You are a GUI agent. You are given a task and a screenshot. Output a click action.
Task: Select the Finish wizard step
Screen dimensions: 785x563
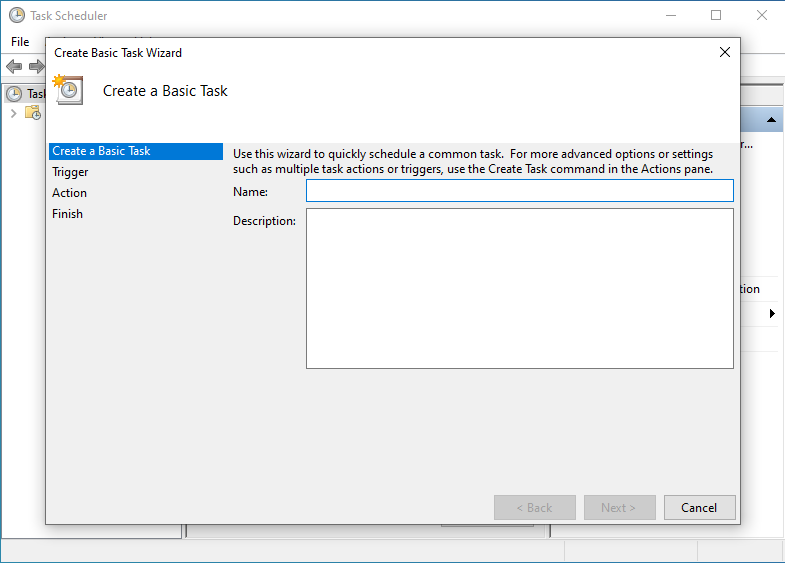point(68,214)
